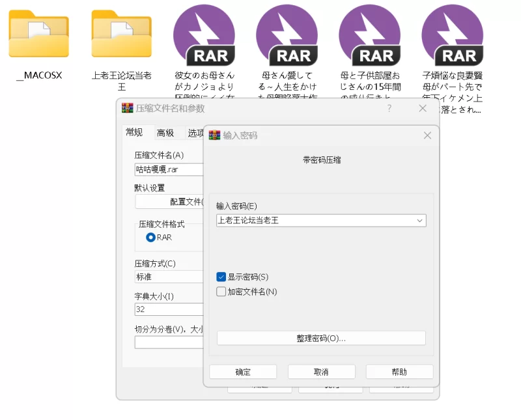Open the 字典大小 32 dropdown
Image resolution: width=521 pixels, height=420 pixels.
(x=169, y=309)
